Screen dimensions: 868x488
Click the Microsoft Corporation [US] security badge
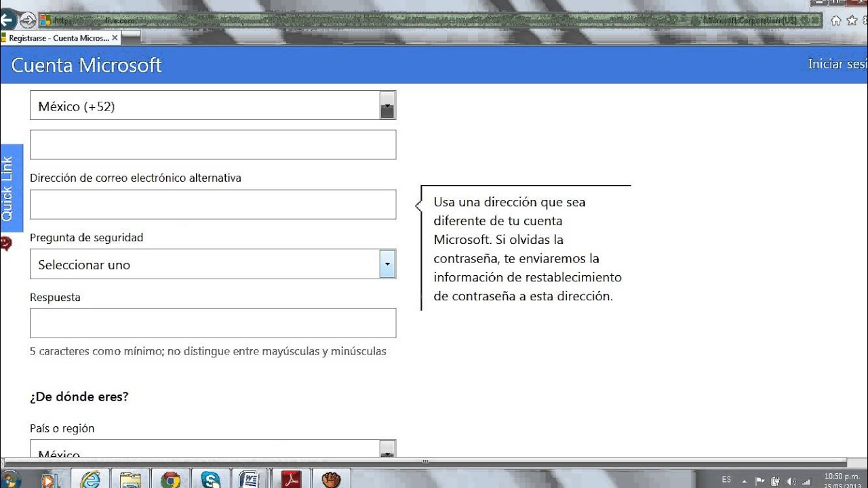coord(750,20)
